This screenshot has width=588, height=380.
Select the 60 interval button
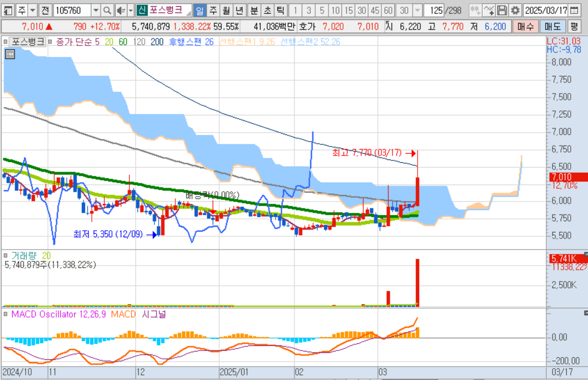tap(388, 11)
